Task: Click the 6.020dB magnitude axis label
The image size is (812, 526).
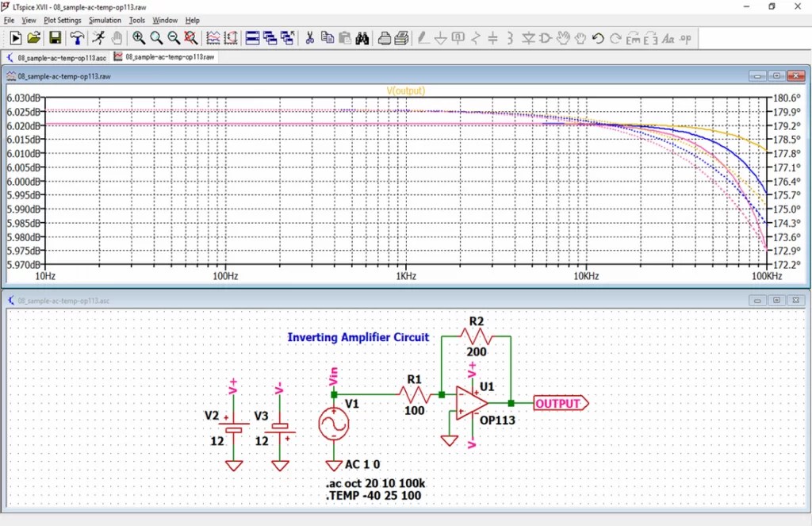Action: pyautogui.click(x=23, y=126)
